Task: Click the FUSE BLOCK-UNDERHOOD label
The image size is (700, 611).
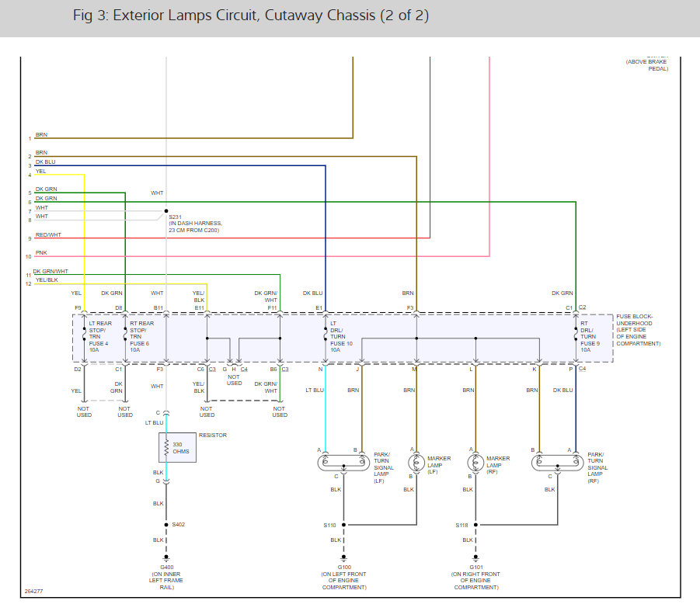Action: (x=639, y=330)
